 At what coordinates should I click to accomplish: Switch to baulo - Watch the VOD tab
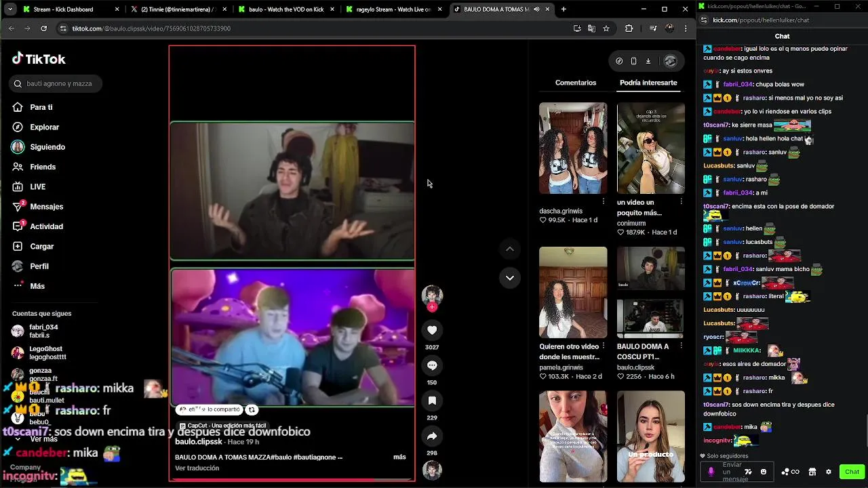(x=285, y=9)
